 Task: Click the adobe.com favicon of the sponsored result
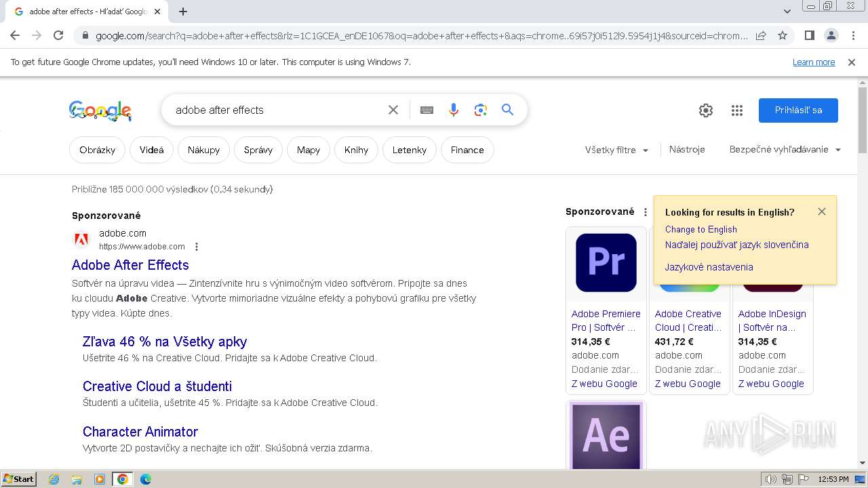coord(81,239)
